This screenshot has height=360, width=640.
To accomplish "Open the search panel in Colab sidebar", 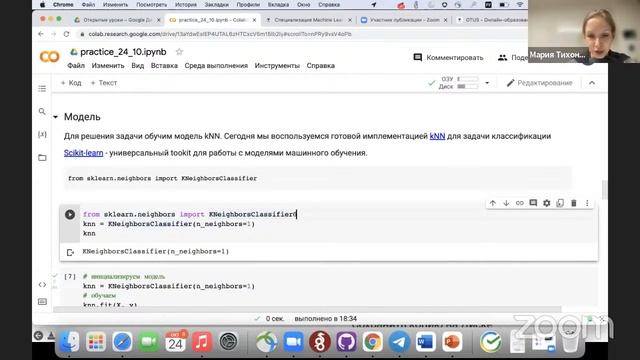I will click(x=42, y=111).
